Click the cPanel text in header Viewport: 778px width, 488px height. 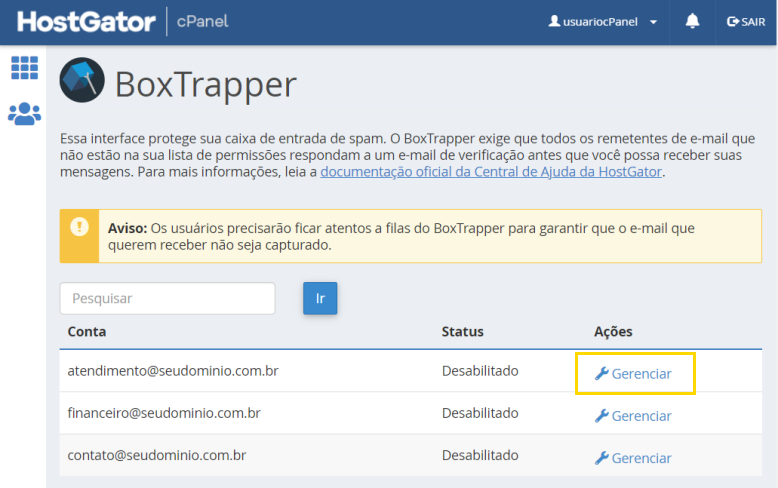202,21
